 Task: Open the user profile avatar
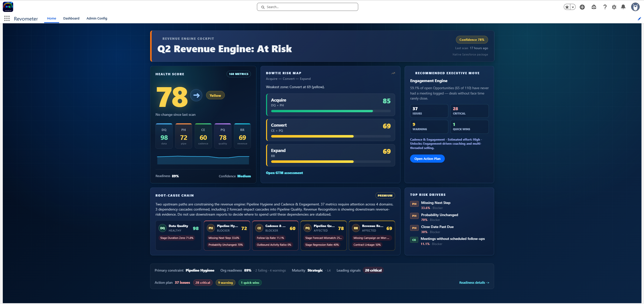pyautogui.click(x=635, y=7)
